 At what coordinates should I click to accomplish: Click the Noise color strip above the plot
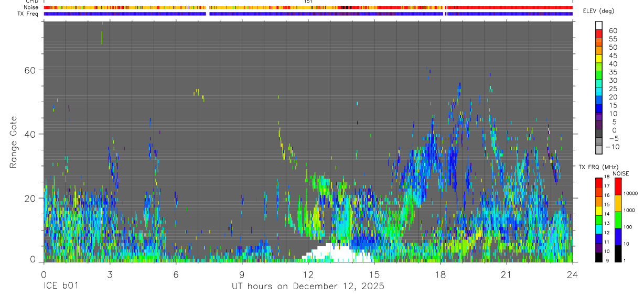[308, 7]
